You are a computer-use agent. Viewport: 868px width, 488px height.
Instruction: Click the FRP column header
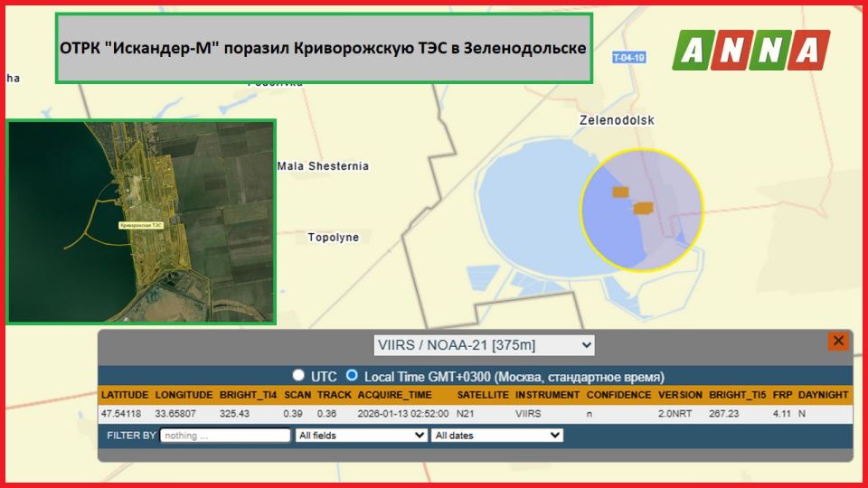[x=781, y=395]
